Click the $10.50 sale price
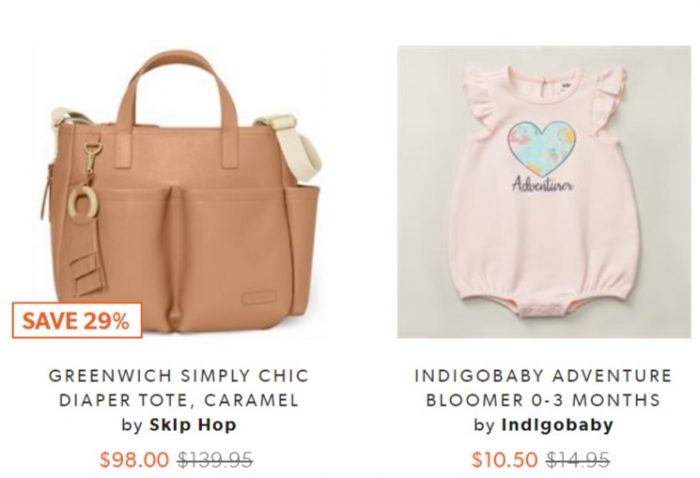Screen dimensions: 700x478 coord(504,459)
